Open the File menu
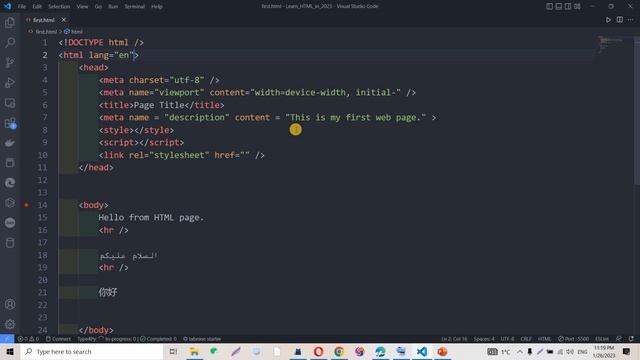The image size is (640, 360). click(x=22, y=7)
